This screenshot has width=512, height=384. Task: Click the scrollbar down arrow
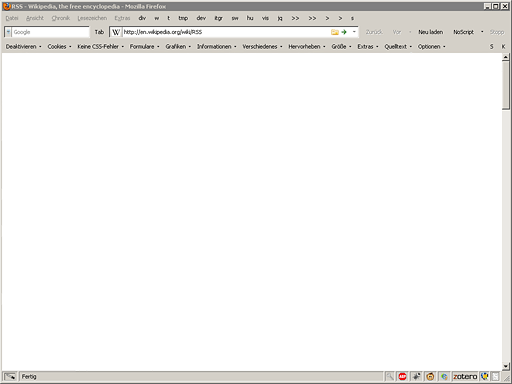click(x=506, y=366)
